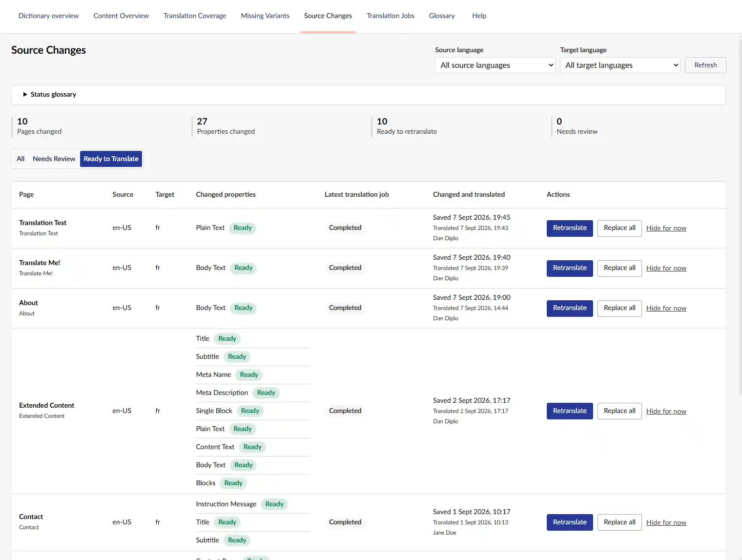Retranslate the About page

(x=570, y=308)
